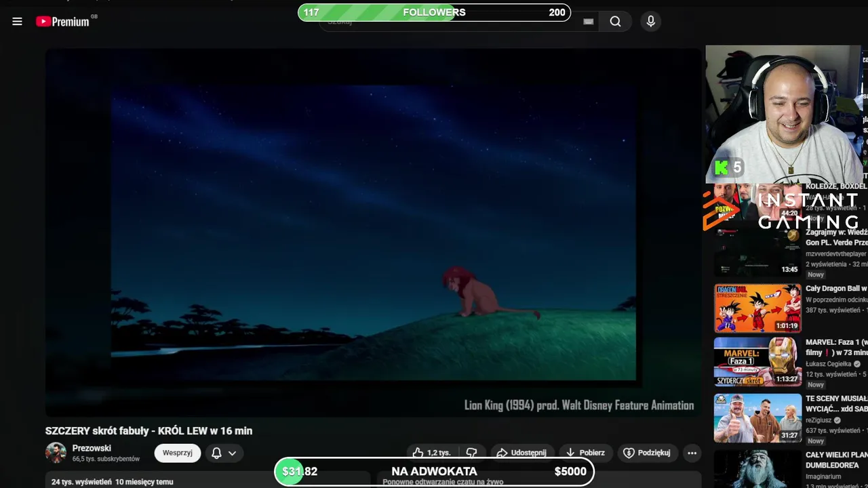Click the Wesprzyj join button
868x488 pixels.
click(x=178, y=453)
